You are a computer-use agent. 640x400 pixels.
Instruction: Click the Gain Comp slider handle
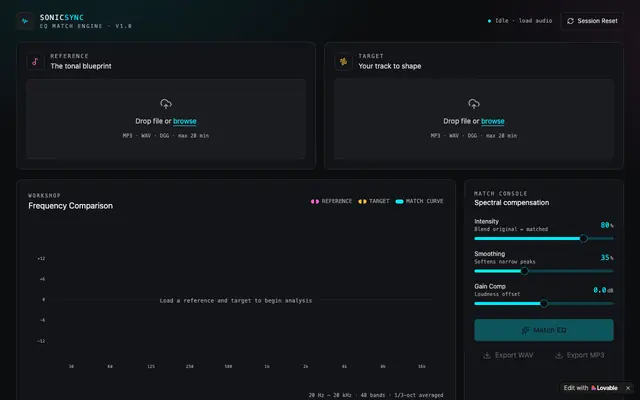point(544,304)
